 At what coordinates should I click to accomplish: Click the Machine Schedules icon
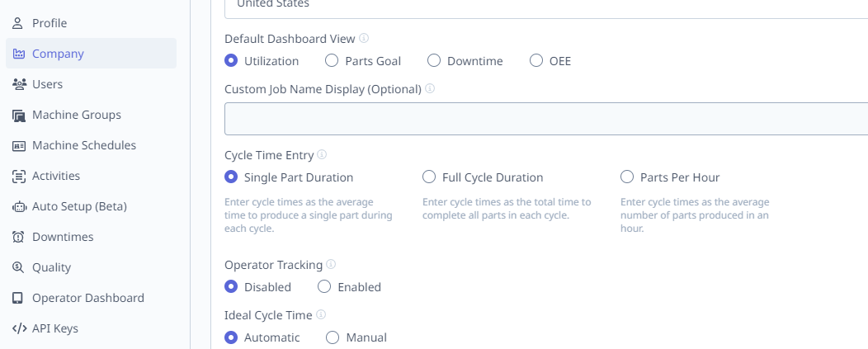coord(19,146)
